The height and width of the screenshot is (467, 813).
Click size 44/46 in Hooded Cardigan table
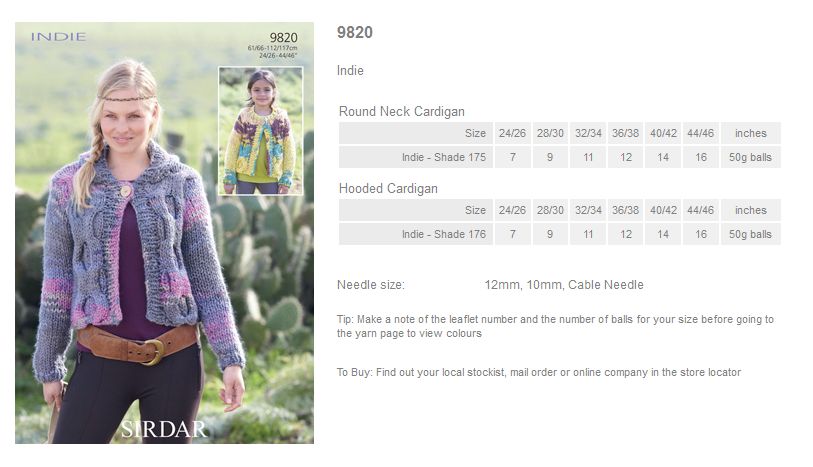tap(700, 210)
